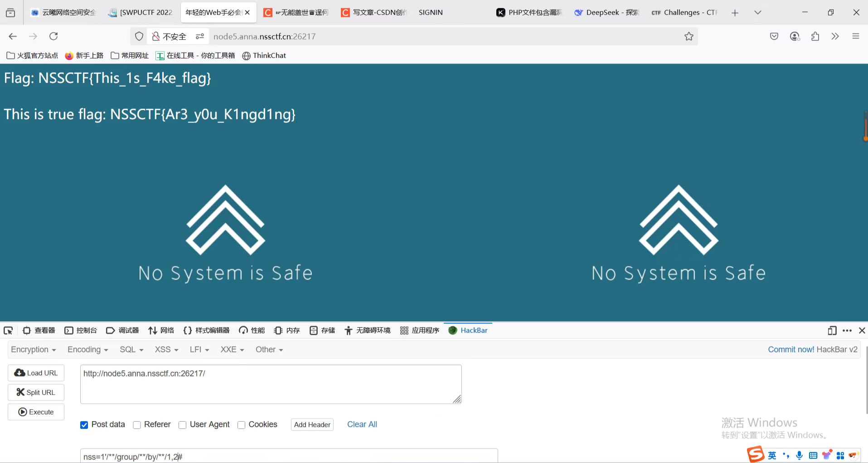Image resolution: width=868 pixels, height=463 pixels.
Task: Open the 在线工具 bookmark
Action: coord(195,55)
